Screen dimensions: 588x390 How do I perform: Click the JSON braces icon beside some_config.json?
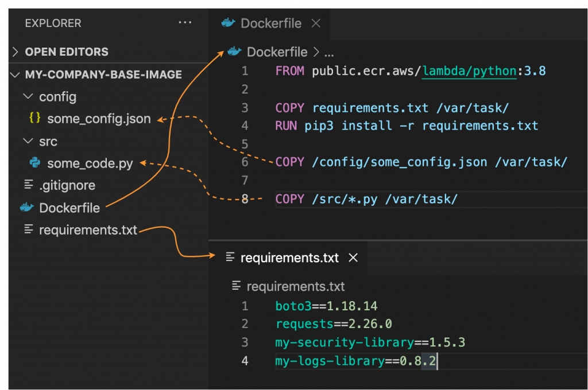[34, 119]
